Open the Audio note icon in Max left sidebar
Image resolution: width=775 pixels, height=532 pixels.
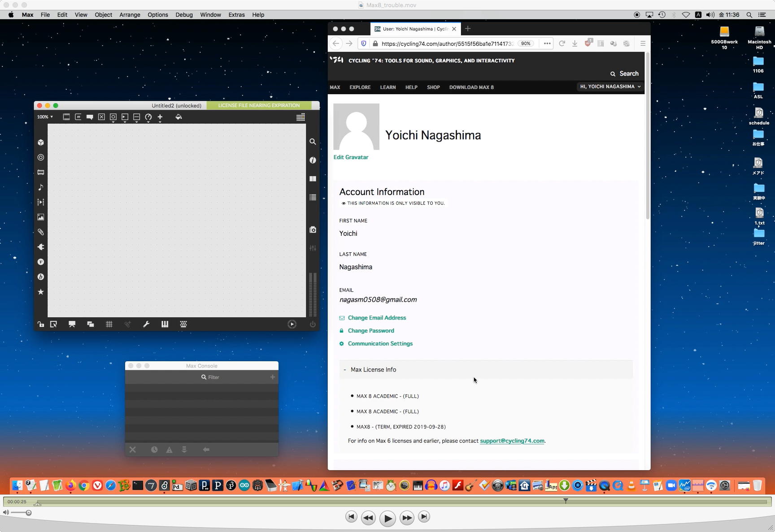41,187
